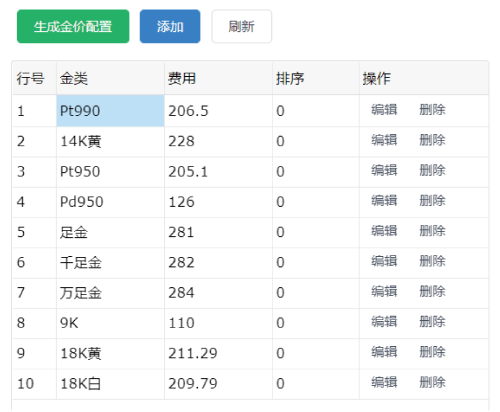The width and height of the screenshot is (500, 412).
Task: Edit the Pt990 row via 编辑
Action: pos(384,110)
